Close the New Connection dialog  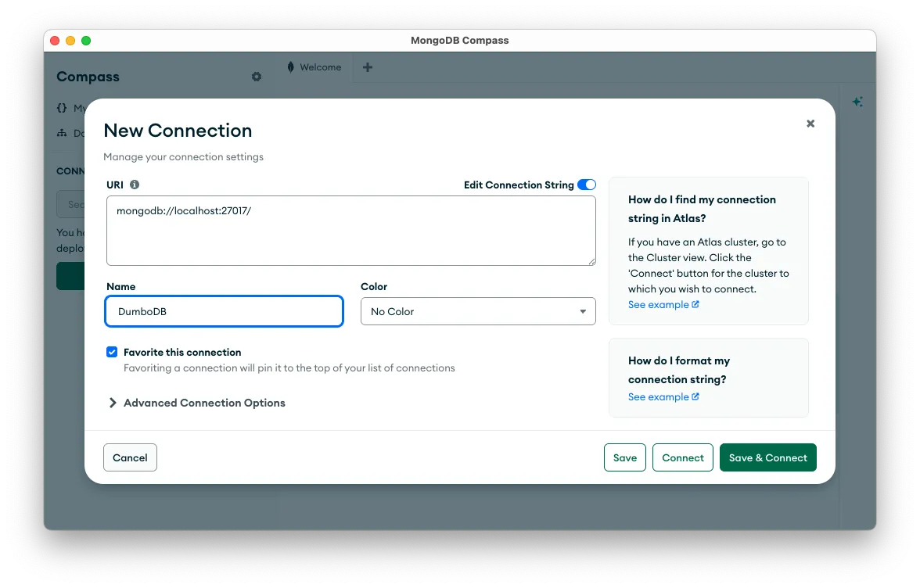point(810,124)
